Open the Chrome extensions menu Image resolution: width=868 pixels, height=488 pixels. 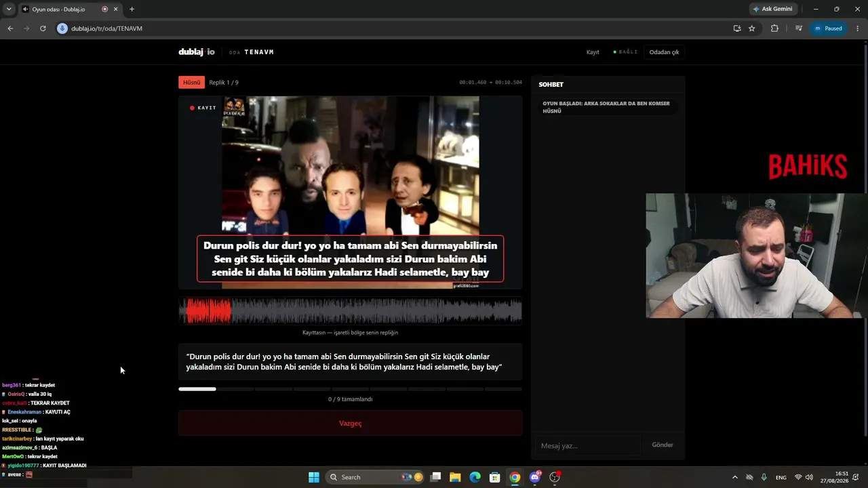[774, 28]
